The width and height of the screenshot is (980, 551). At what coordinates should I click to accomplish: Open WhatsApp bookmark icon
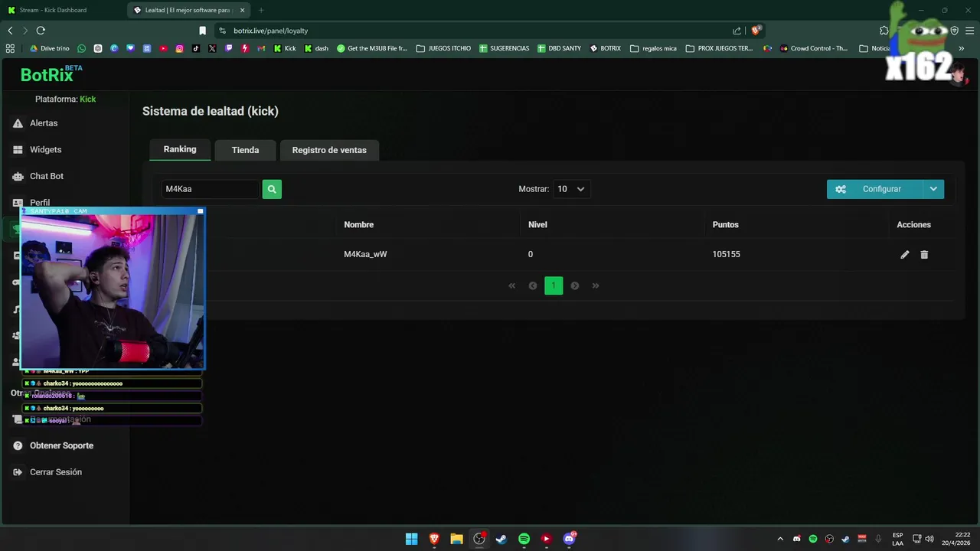point(82,48)
